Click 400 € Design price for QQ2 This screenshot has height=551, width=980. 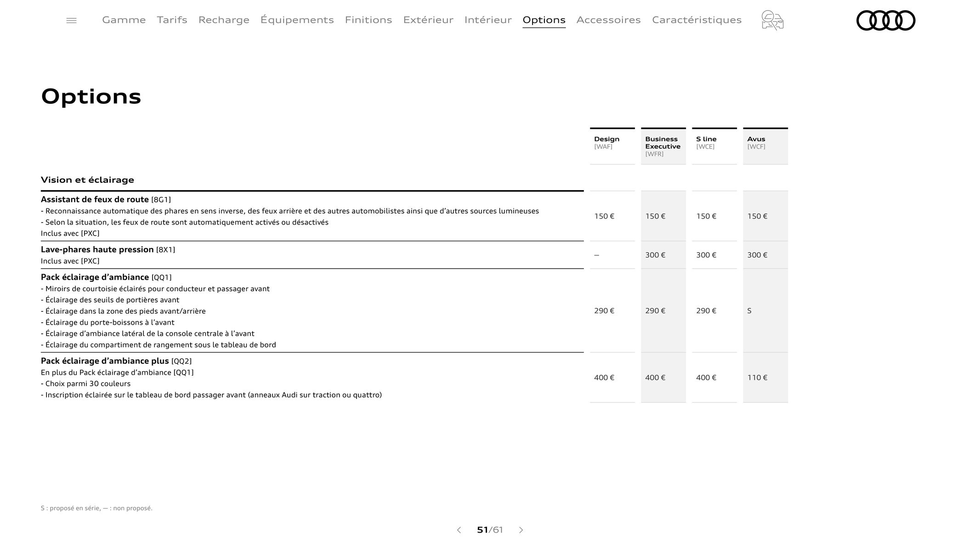[604, 378]
